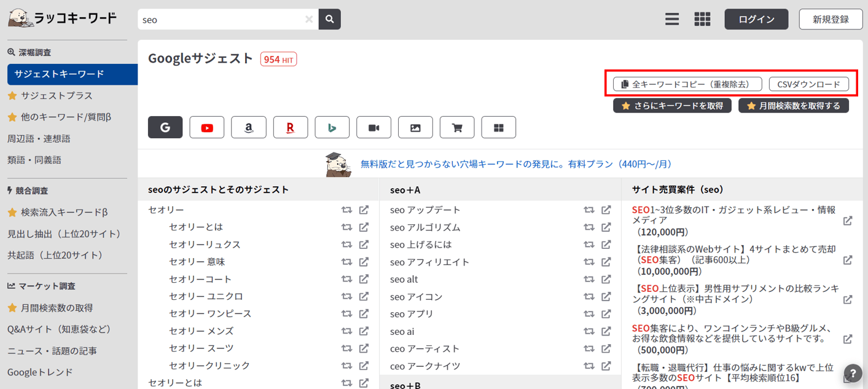
Task: Select the image search suggest source
Action: point(415,128)
